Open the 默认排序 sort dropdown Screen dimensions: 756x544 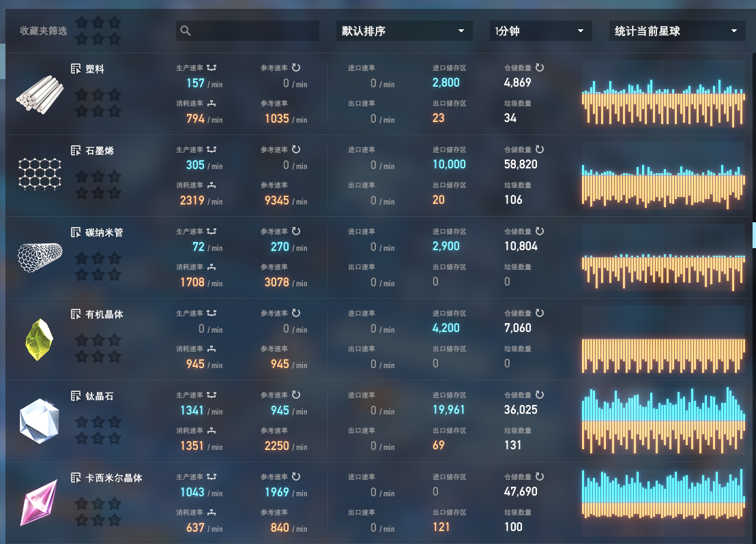pyautogui.click(x=404, y=31)
